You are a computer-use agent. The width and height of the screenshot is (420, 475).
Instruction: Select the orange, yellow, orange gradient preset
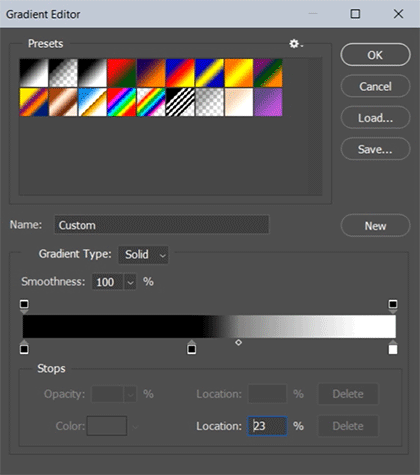tap(239, 73)
